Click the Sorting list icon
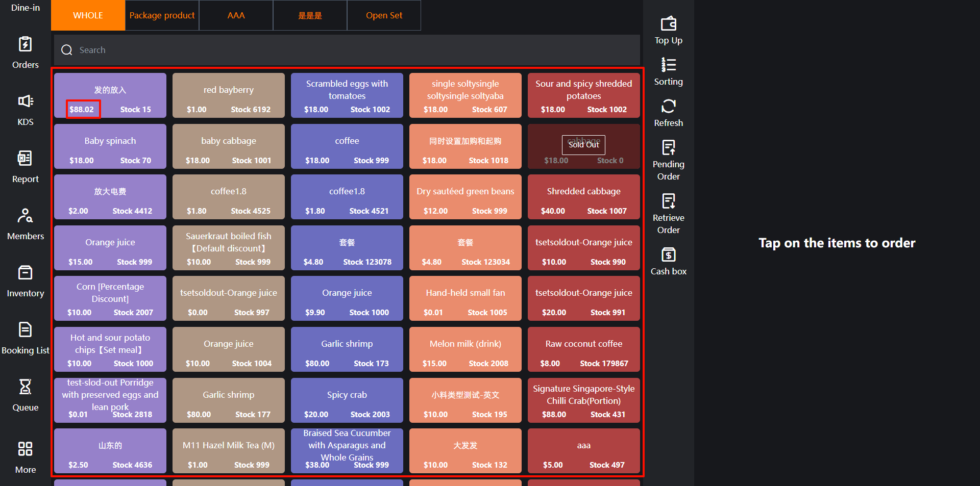The image size is (980, 486). [668, 65]
